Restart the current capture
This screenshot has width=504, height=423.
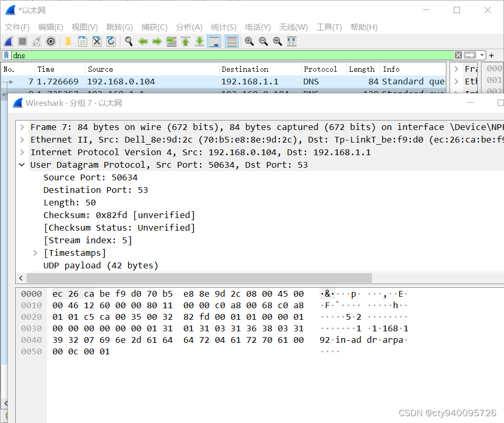[37, 41]
